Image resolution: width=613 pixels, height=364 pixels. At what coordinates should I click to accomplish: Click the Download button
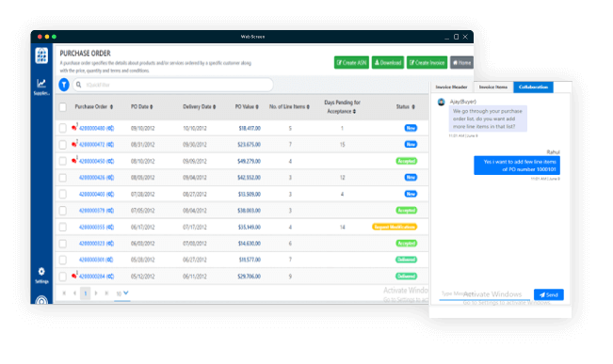click(388, 62)
